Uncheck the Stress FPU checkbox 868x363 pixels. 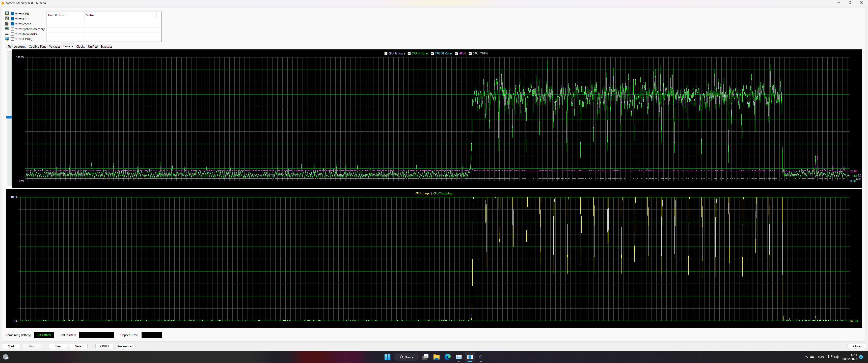point(12,19)
